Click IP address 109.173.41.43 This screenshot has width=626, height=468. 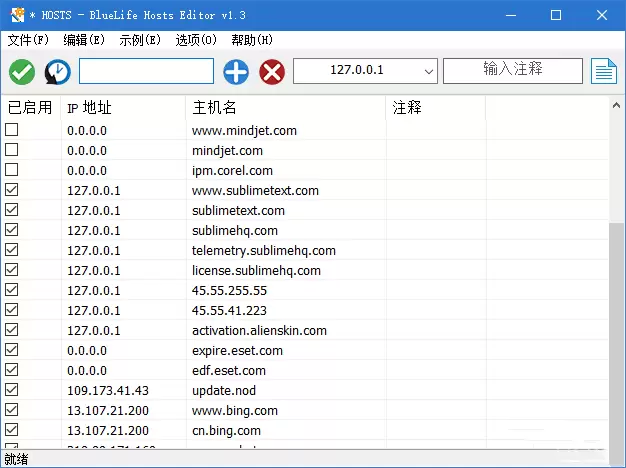coord(108,391)
